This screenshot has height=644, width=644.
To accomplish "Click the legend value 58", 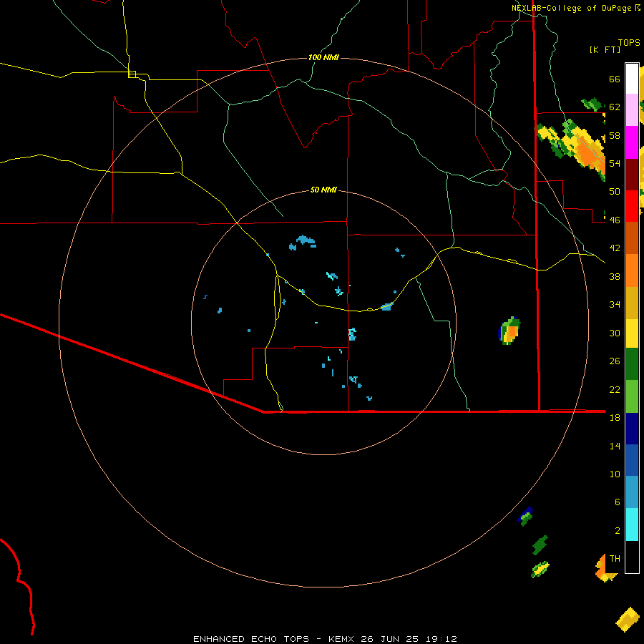I will click(x=615, y=135).
